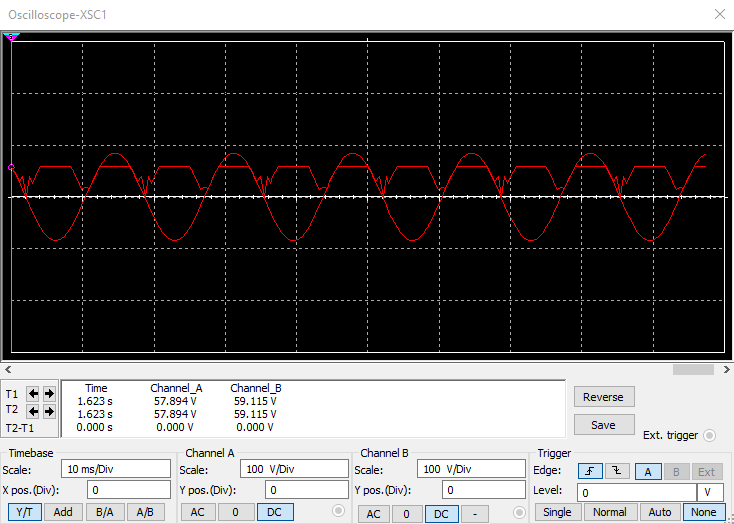Screen dimensions: 734x524
Task: Select rising edge trigger icon
Action: (x=590, y=471)
